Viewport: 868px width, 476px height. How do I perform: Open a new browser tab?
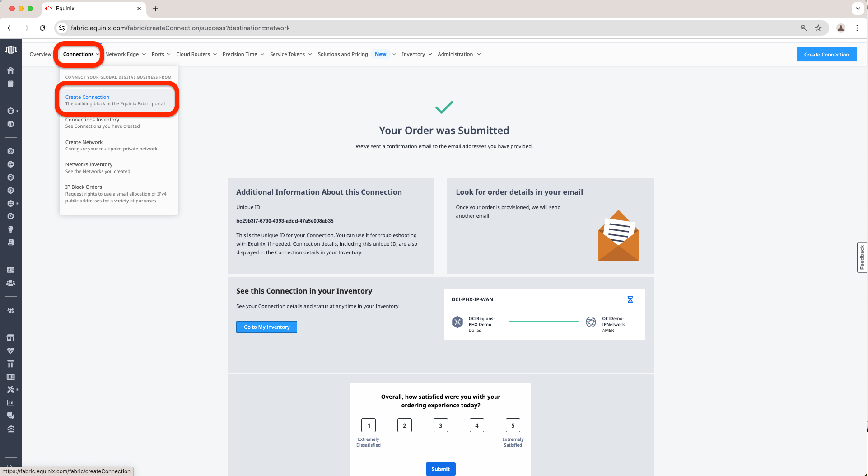pyautogui.click(x=155, y=9)
